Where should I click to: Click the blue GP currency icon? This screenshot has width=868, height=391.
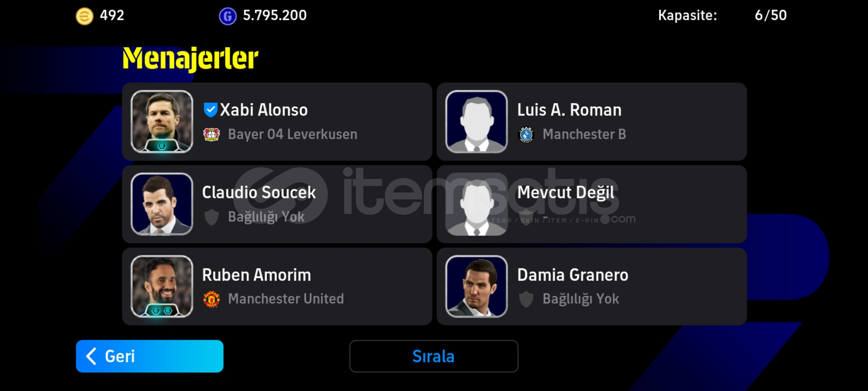click(227, 16)
